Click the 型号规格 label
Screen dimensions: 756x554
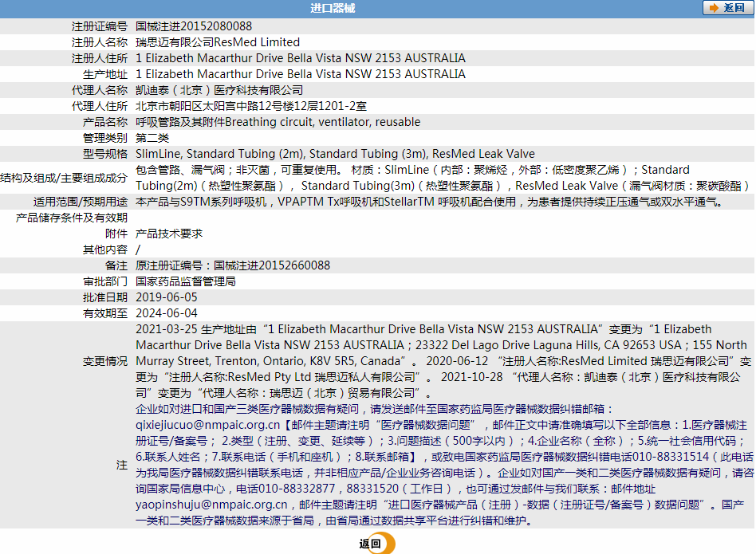pyautogui.click(x=105, y=154)
